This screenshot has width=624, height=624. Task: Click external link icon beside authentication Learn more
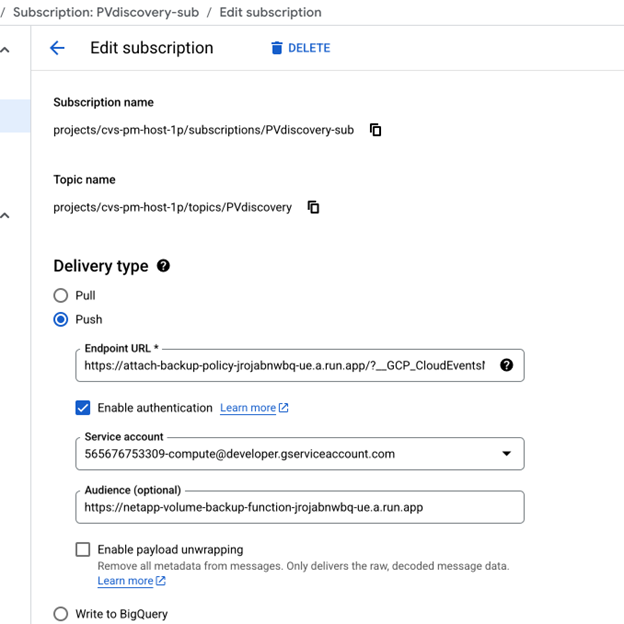point(284,408)
